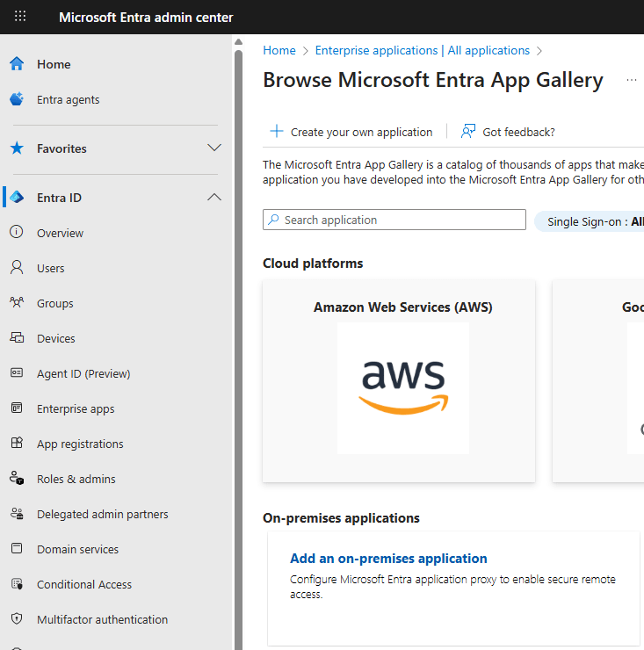Open Enterprise apps from sidebar icon
This screenshot has width=644, height=650.
pyautogui.click(x=17, y=408)
